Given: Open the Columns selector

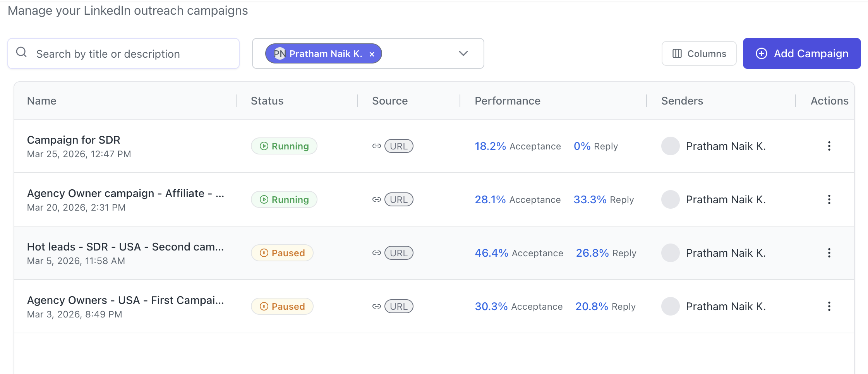Looking at the screenshot, I should pyautogui.click(x=699, y=53).
